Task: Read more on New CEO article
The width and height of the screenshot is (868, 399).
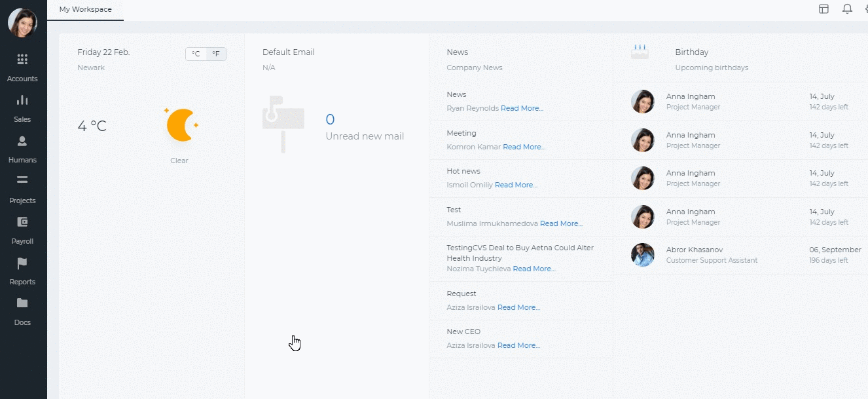Action: tap(518, 345)
